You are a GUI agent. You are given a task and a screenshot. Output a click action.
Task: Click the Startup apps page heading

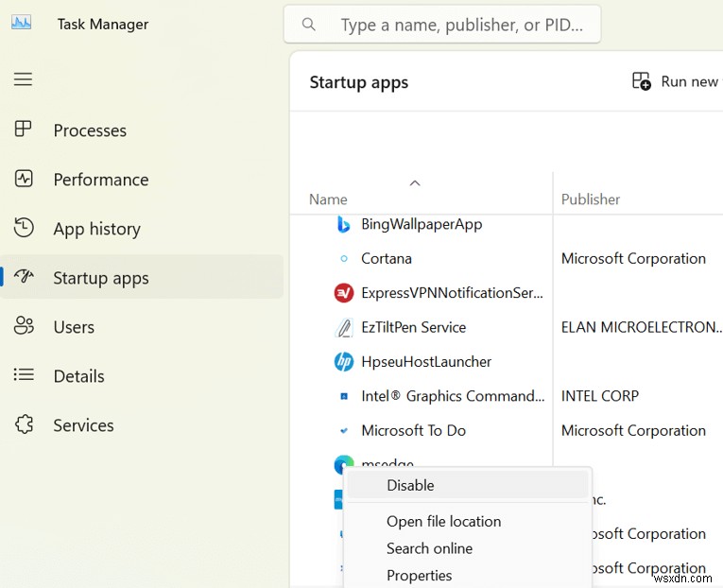pos(359,82)
